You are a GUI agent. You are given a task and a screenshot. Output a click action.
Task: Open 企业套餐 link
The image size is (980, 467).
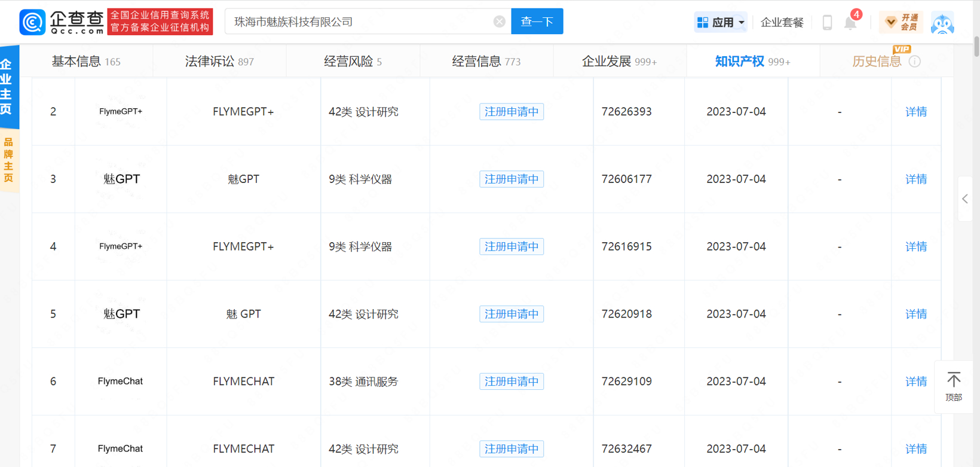(x=782, y=23)
